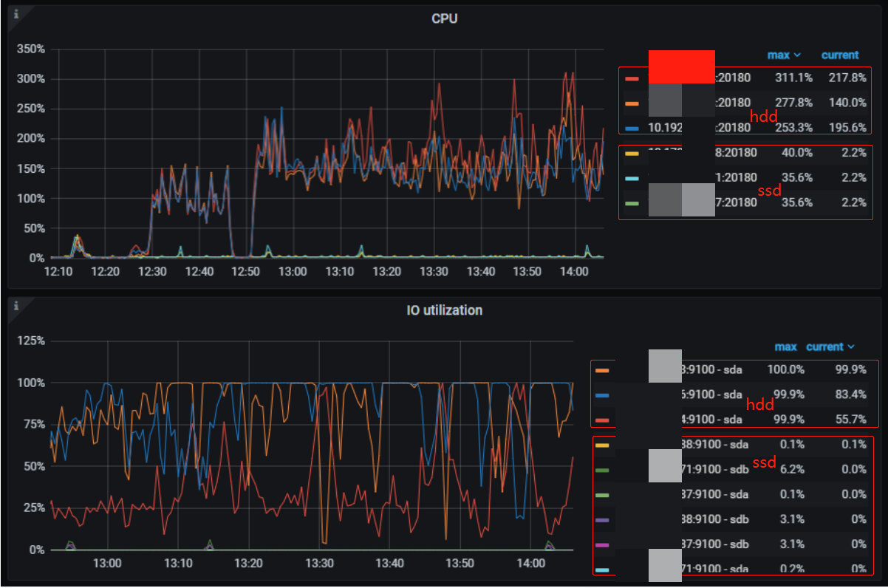Click purple swatch of 38:9100 - sdb series
Viewport: 888px width, 588px height.
pyautogui.click(x=602, y=520)
